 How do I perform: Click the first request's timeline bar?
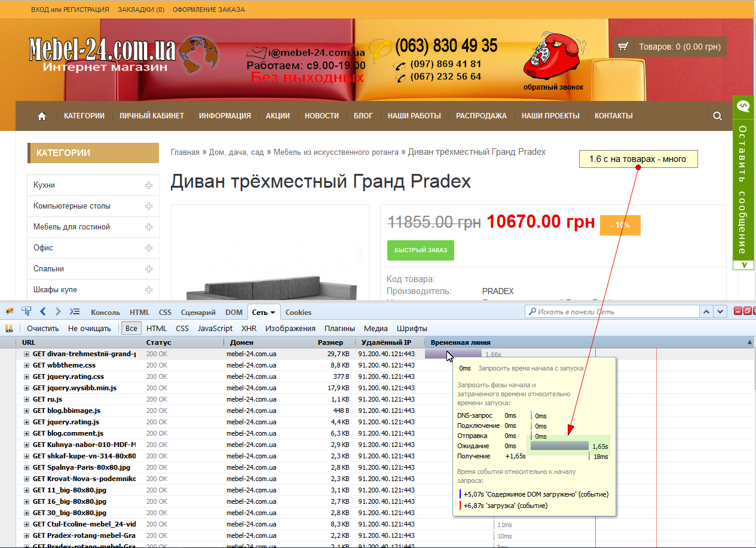(452, 354)
